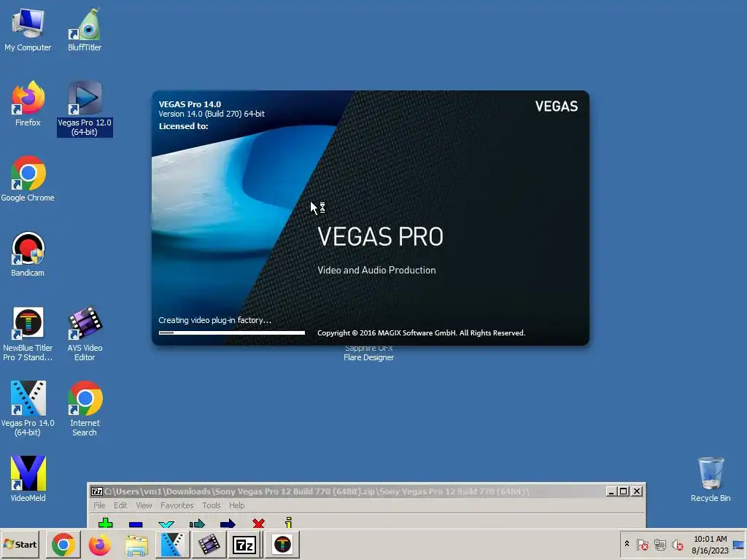Click the red X Delete icon in 7-Zip
The image size is (747, 560).
[259, 524]
